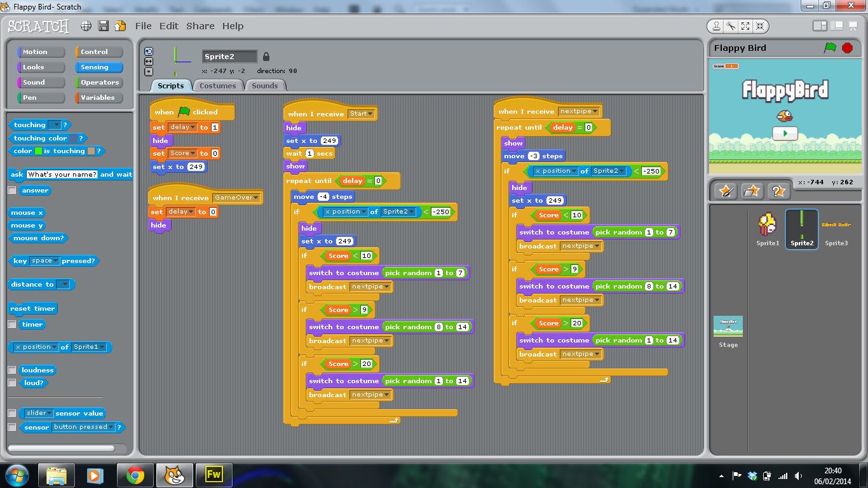Enable the sensor button pressed checkbox

click(x=11, y=427)
